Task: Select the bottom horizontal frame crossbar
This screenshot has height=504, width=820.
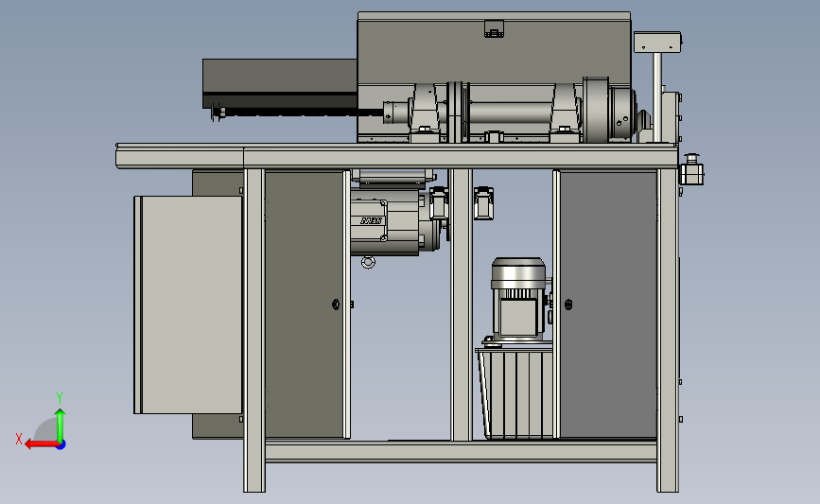Action: (461, 451)
